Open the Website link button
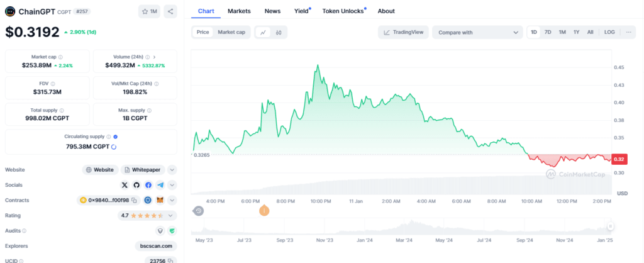The image size is (644, 263). (x=100, y=170)
